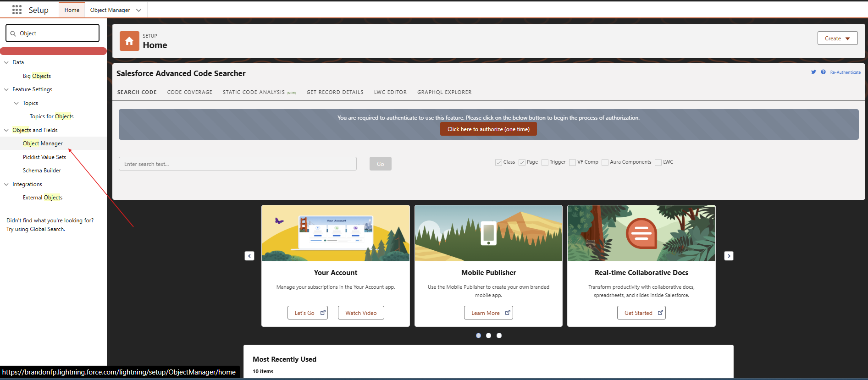Click external link icon on Let's Go button
This screenshot has height=380, width=868.
[323, 313]
